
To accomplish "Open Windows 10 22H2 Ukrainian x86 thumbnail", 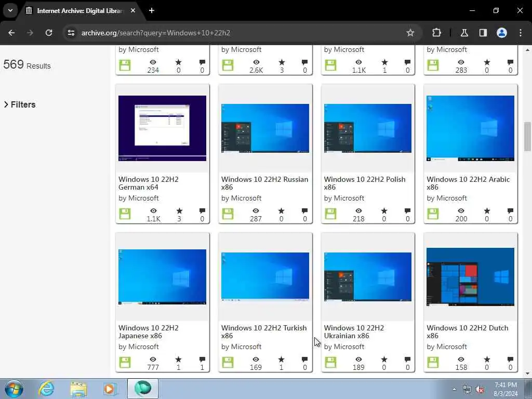I will pos(368,277).
